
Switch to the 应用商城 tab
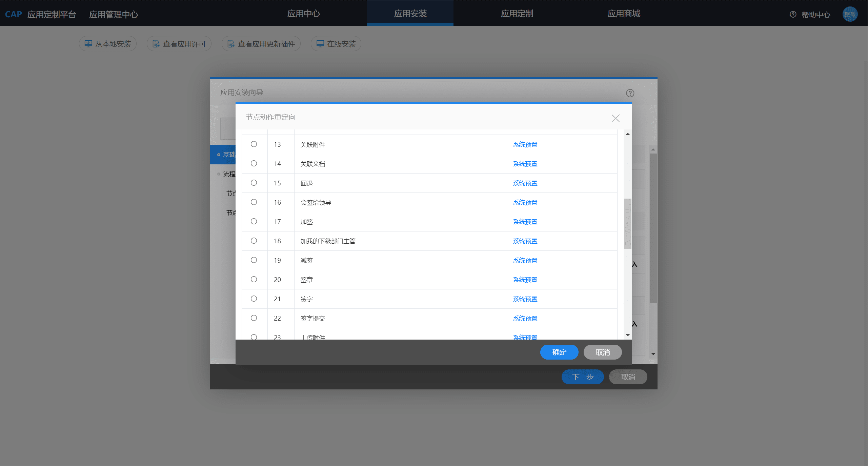coord(624,14)
